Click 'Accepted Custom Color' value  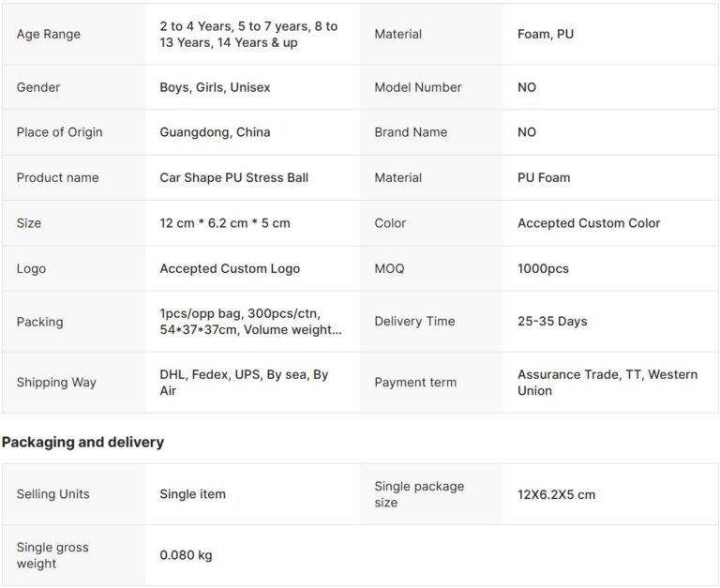589,223
